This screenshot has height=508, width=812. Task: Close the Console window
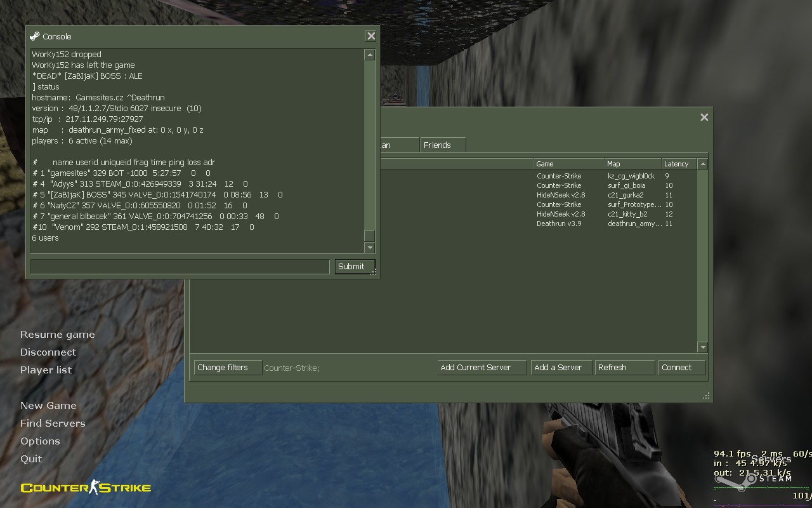click(371, 36)
